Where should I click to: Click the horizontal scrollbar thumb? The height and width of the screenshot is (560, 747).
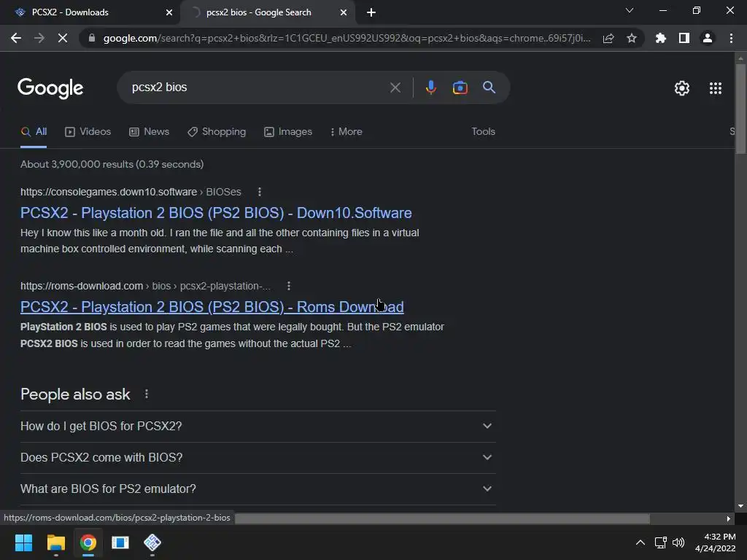tap(442, 518)
